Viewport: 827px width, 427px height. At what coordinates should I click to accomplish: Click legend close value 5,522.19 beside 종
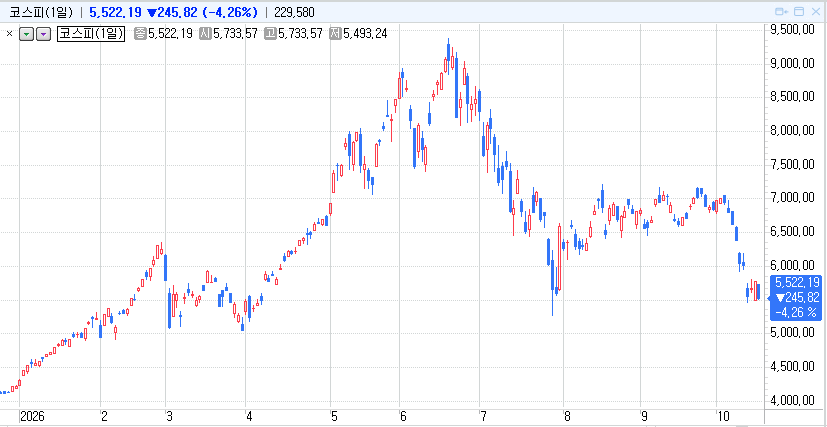(170, 34)
